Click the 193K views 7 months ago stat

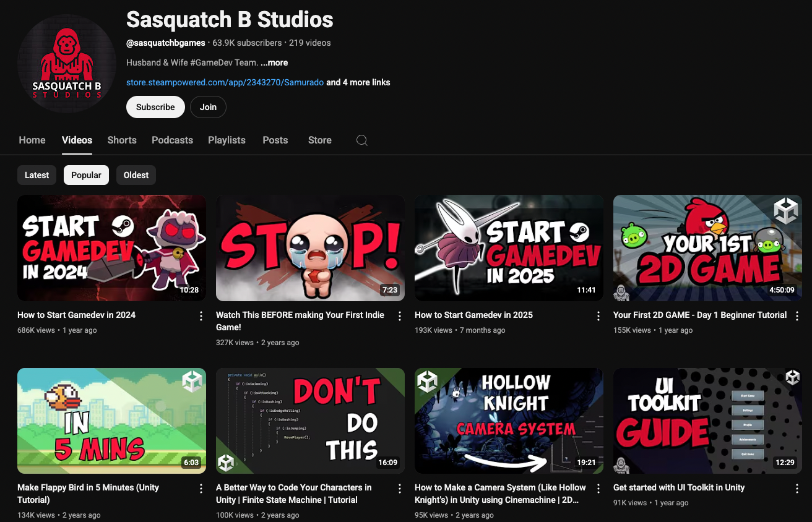pyautogui.click(x=460, y=330)
